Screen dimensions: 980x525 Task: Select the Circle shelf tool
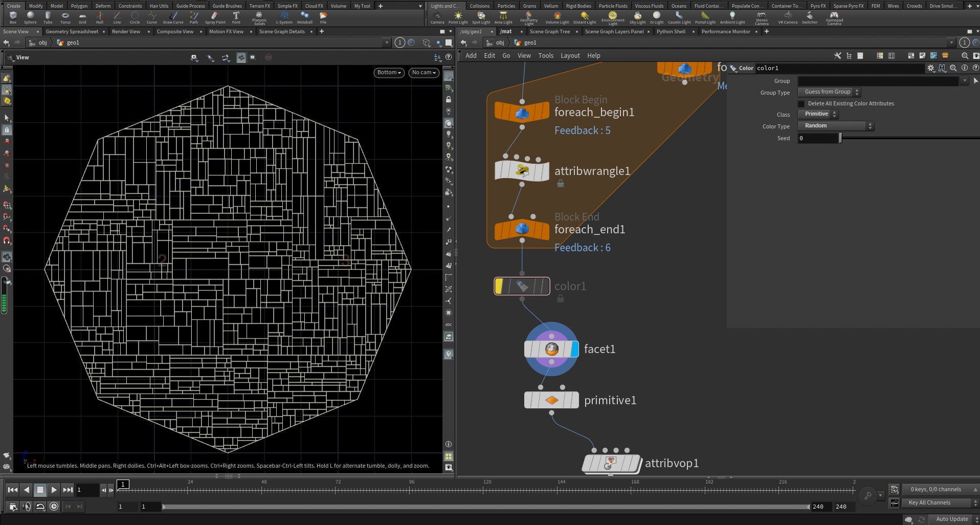pyautogui.click(x=135, y=18)
